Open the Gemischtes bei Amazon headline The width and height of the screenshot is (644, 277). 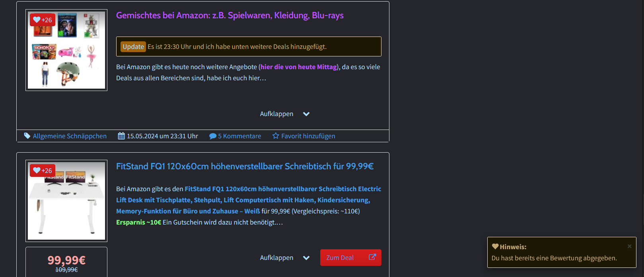tap(230, 15)
